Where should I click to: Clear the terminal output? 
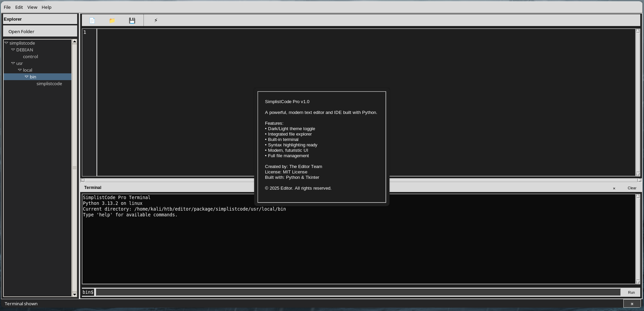pos(631,188)
